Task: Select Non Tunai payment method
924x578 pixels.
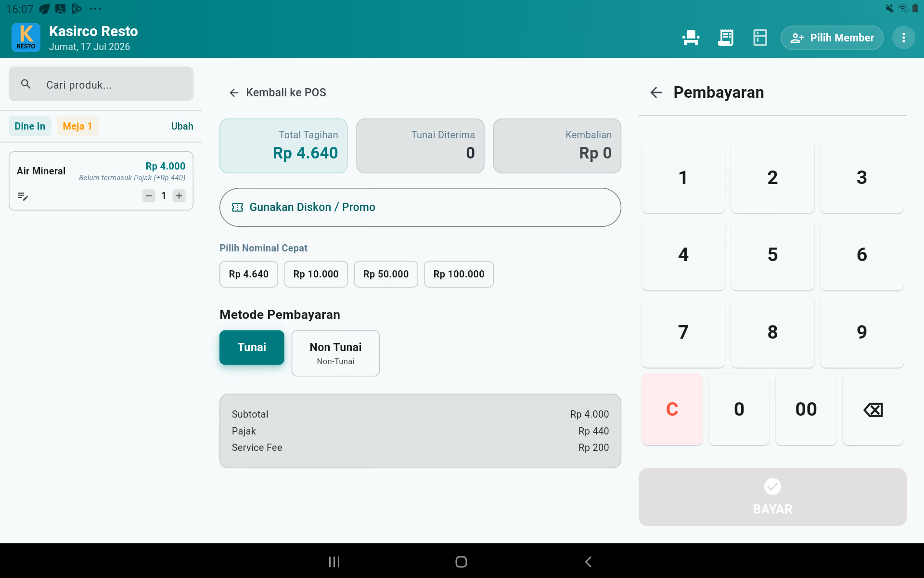Action: [335, 353]
